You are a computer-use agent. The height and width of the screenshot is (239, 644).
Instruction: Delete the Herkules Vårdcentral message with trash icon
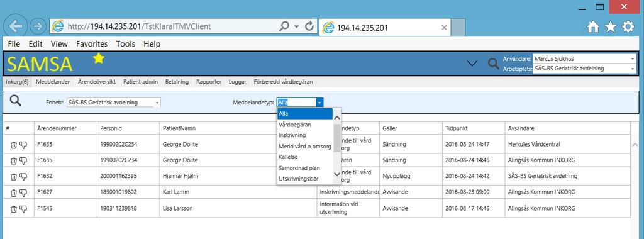(x=14, y=145)
